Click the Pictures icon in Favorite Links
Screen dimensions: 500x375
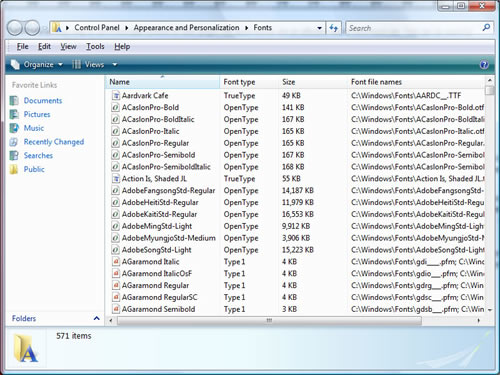coord(14,114)
